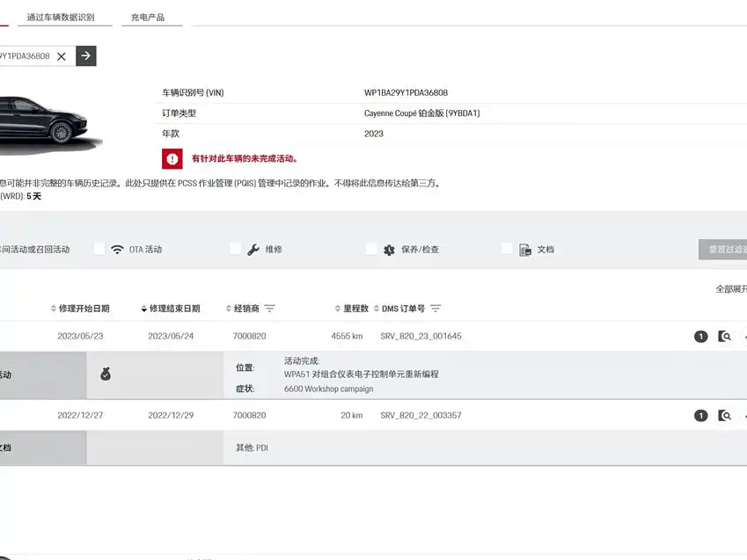Open the dealer column filter icon
The image size is (747, 560).
click(269, 309)
